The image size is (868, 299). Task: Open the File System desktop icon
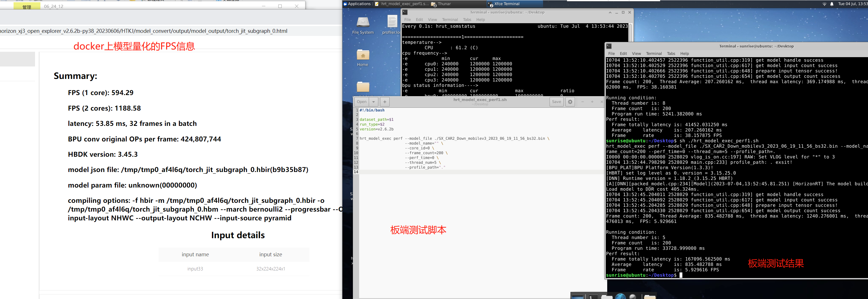(363, 23)
